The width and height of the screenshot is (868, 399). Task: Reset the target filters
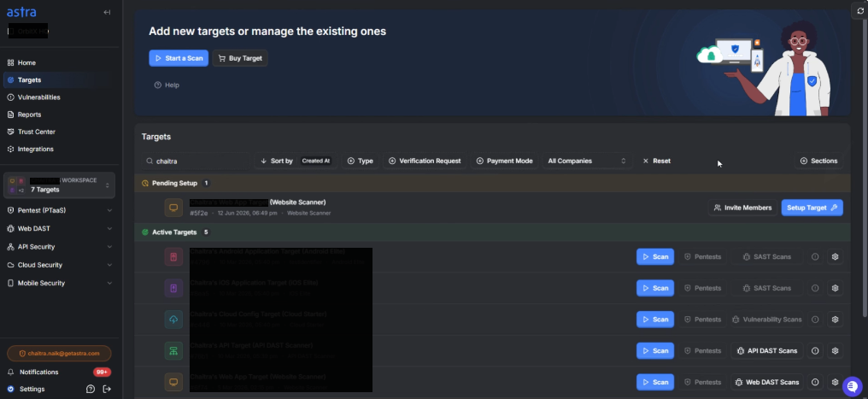tap(656, 161)
